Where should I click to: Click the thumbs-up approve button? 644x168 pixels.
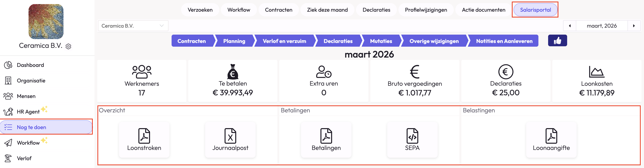point(557,41)
